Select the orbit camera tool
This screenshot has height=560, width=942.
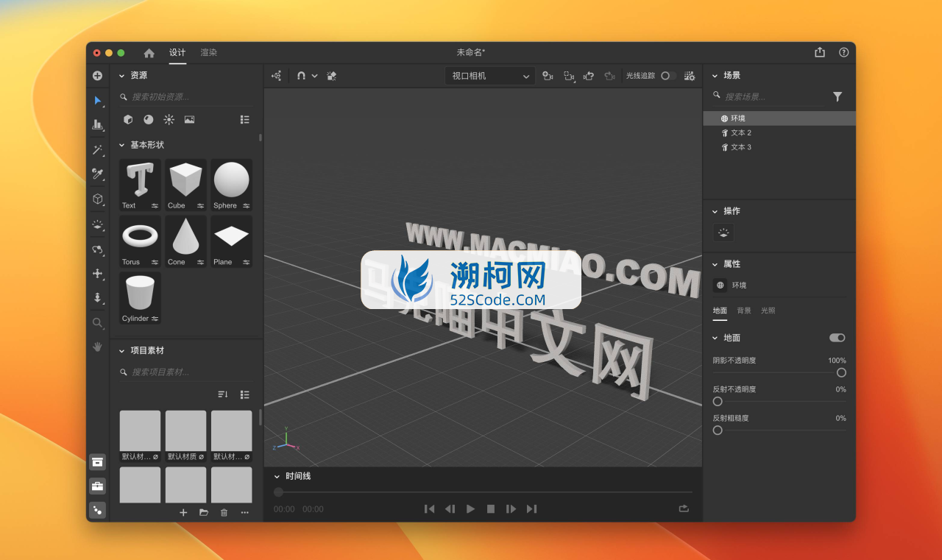tap(97, 249)
